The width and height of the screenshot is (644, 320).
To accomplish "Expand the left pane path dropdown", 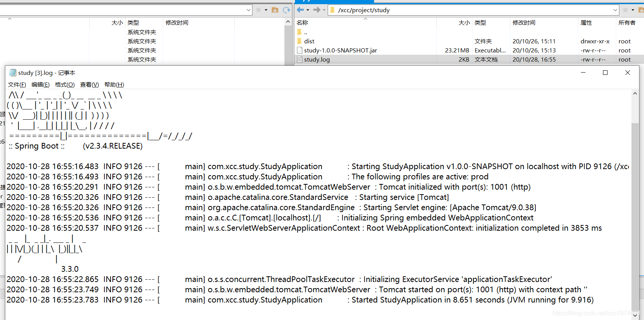I will coord(248,10).
